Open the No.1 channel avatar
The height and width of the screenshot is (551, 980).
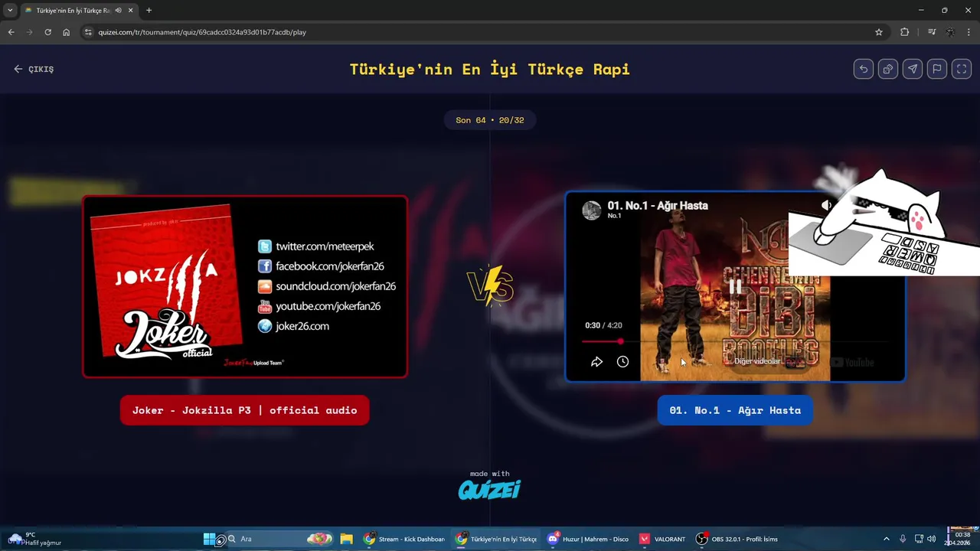592,210
